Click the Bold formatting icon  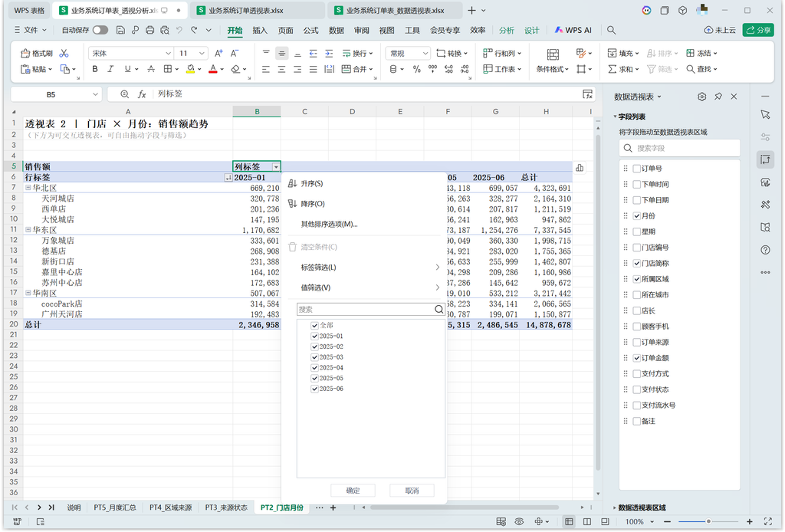tap(94, 69)
